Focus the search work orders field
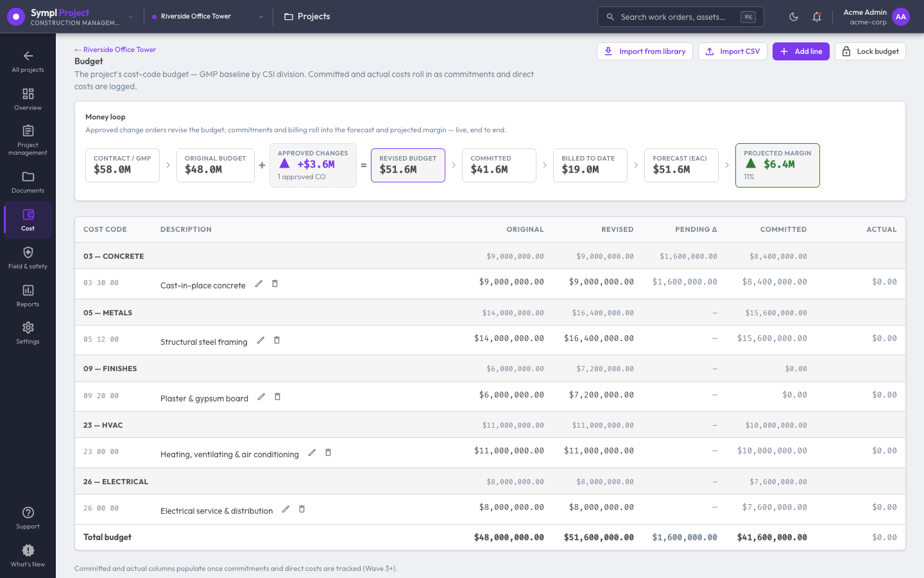The image size is (924, 578). (x=680, y=17)
